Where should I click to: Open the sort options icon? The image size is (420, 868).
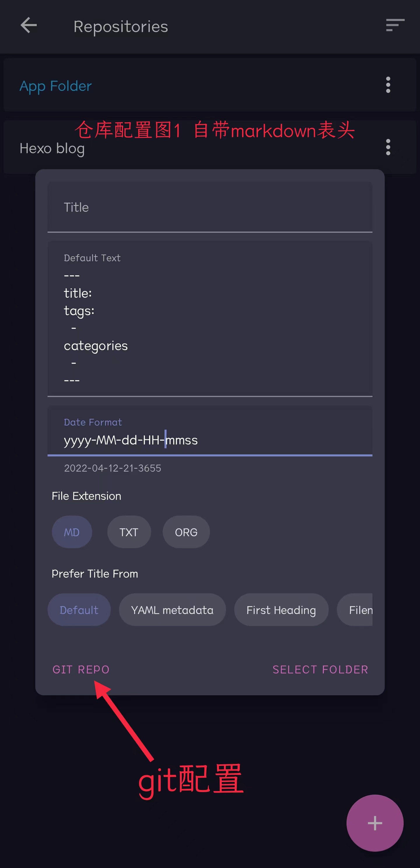(395, 26)
